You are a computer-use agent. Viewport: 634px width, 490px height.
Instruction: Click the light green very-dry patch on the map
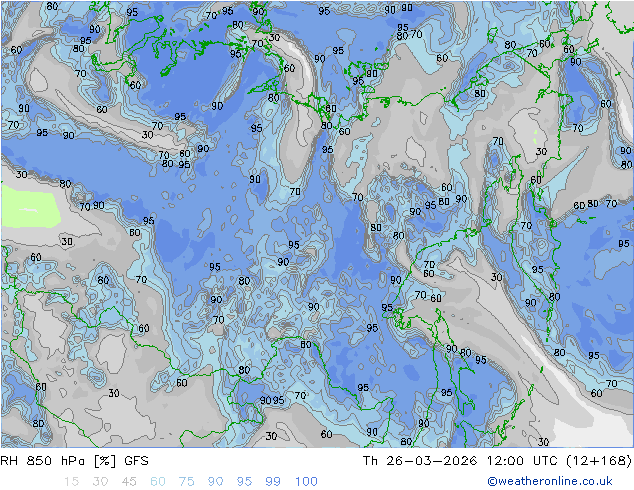pos(30,208)
